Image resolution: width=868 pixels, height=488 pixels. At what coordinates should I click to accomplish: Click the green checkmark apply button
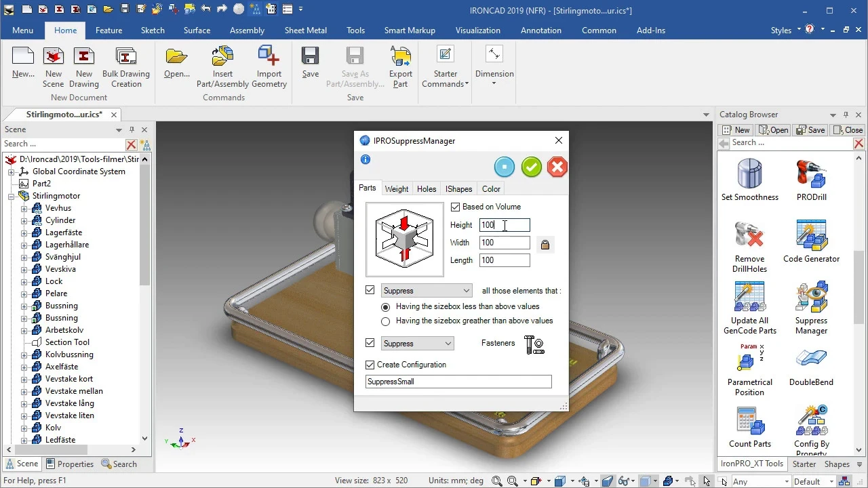pos(532,167)
